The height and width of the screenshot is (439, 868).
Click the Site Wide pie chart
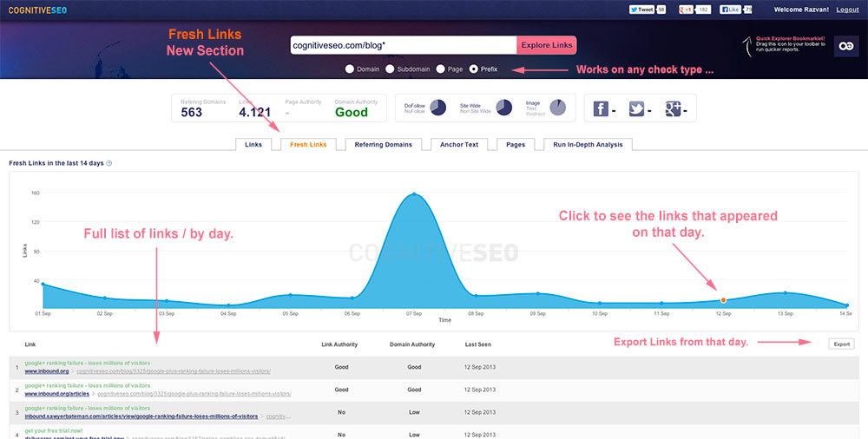[x=503, y=108]
